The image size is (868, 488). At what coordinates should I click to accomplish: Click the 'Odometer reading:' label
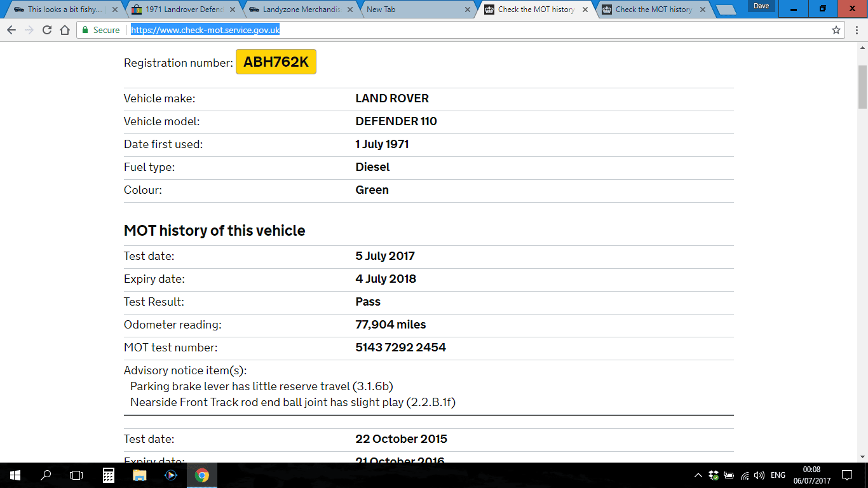click(173, 325)
